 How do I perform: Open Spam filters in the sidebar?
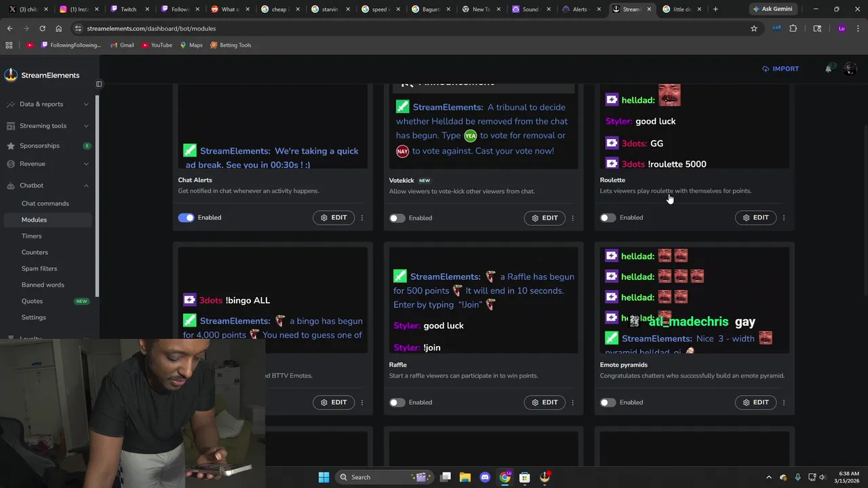tap(39, 268)
